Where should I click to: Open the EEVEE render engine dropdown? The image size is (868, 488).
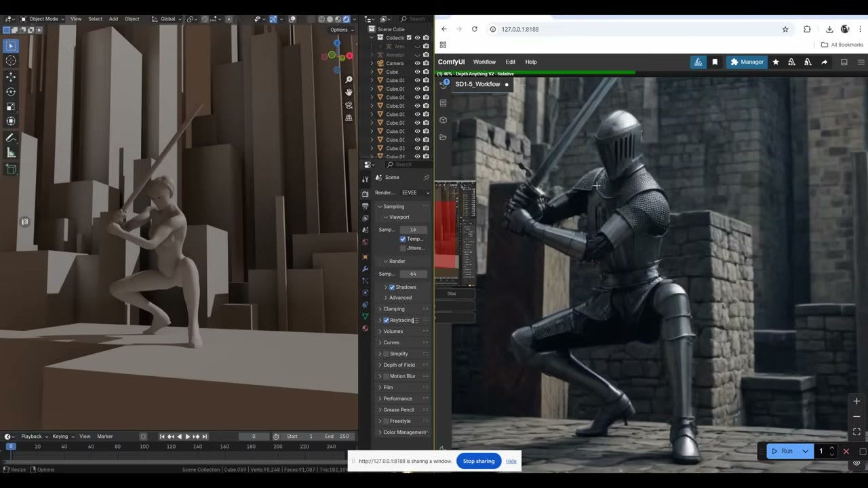pos(415,192)
